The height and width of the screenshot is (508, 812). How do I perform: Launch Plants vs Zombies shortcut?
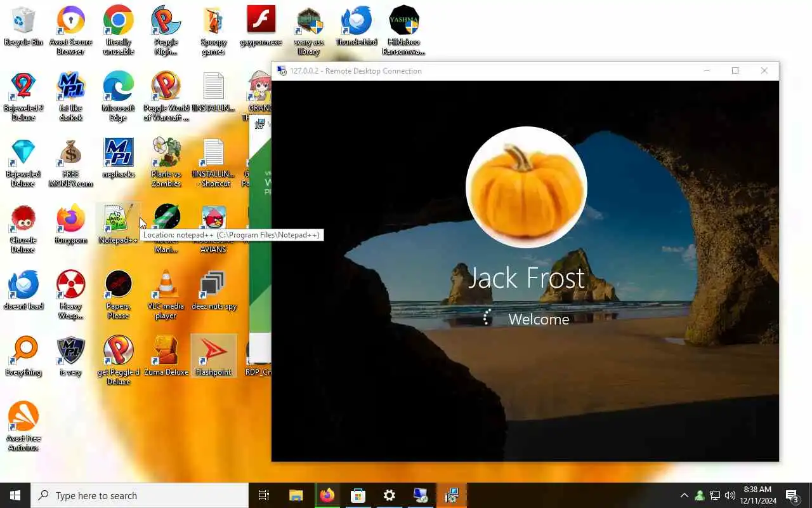click(166, 163)
